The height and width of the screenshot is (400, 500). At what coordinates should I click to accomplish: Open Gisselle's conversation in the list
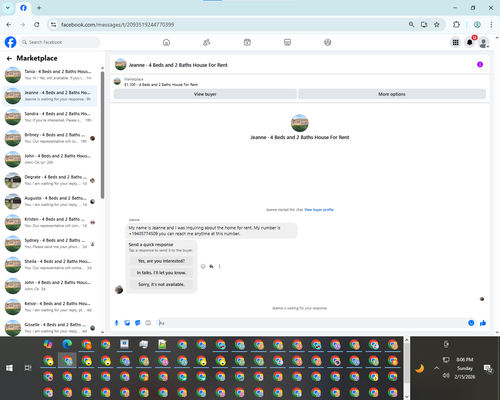click(50, 328)
